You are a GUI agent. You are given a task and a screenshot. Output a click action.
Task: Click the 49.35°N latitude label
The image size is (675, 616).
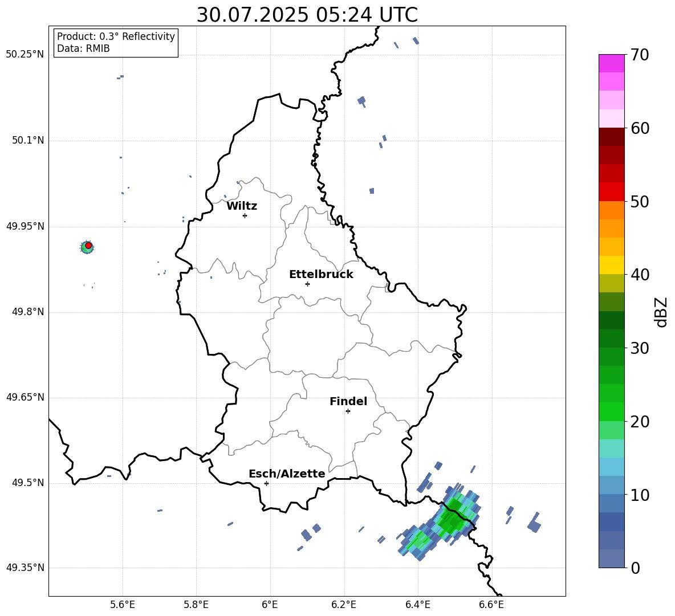25,568
